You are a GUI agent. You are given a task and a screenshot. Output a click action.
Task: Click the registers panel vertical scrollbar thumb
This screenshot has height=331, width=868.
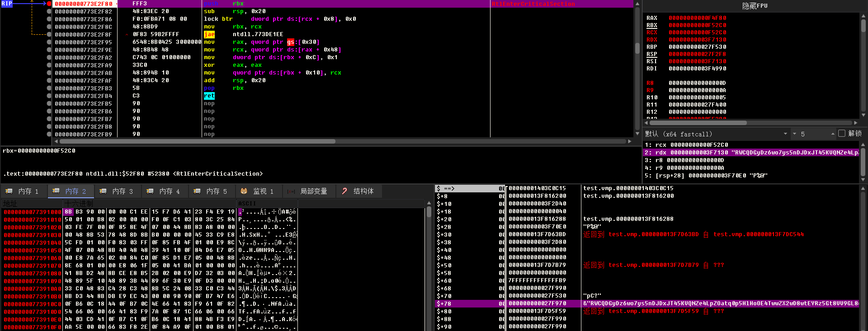(863, 25)
